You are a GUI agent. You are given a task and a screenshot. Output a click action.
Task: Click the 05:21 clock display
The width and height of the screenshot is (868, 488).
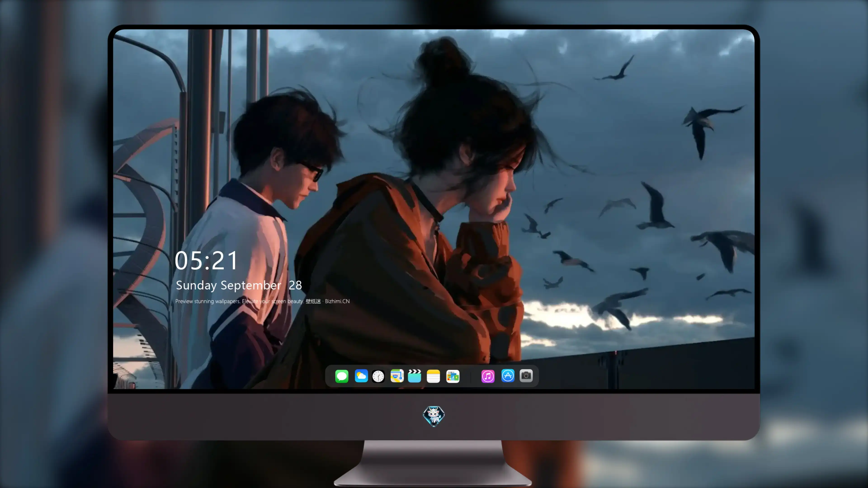coord(206,261)
